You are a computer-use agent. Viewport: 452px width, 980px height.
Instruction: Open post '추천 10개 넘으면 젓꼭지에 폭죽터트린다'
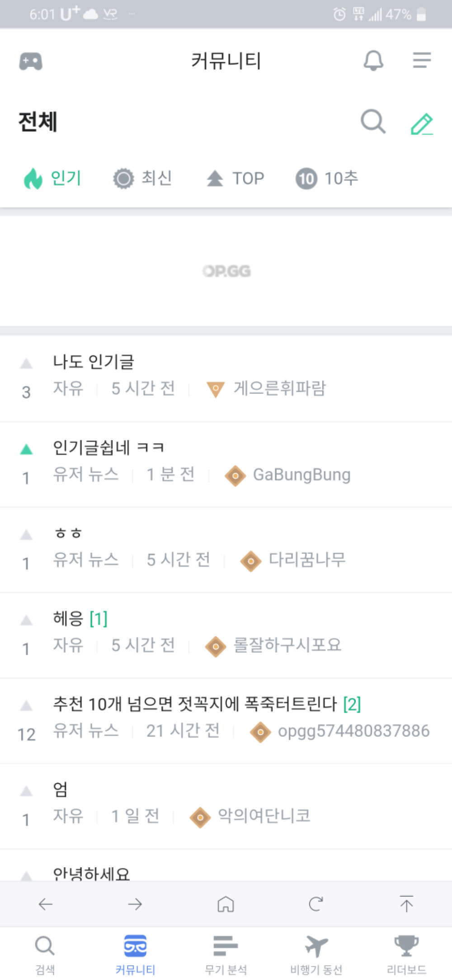coord(195,704)
